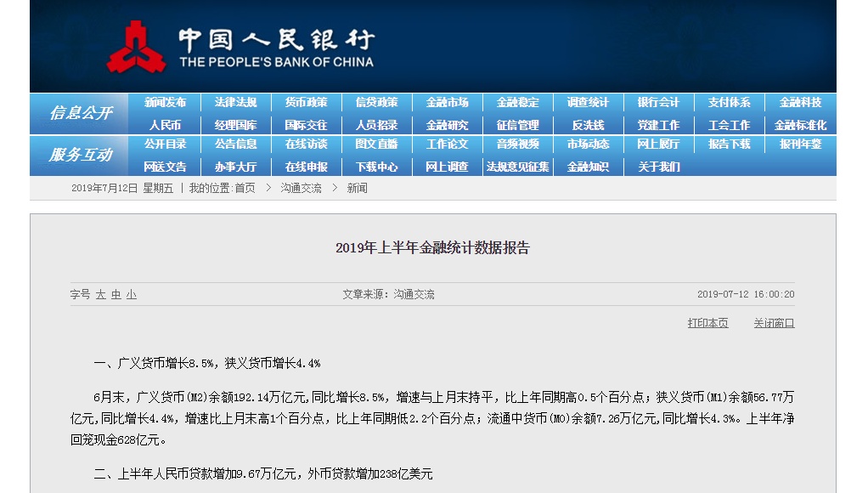This screenshot has height=493, width=868.
Task: Click the timestamp 2019-07-12 16:00:20
Action: click(746, 294)
